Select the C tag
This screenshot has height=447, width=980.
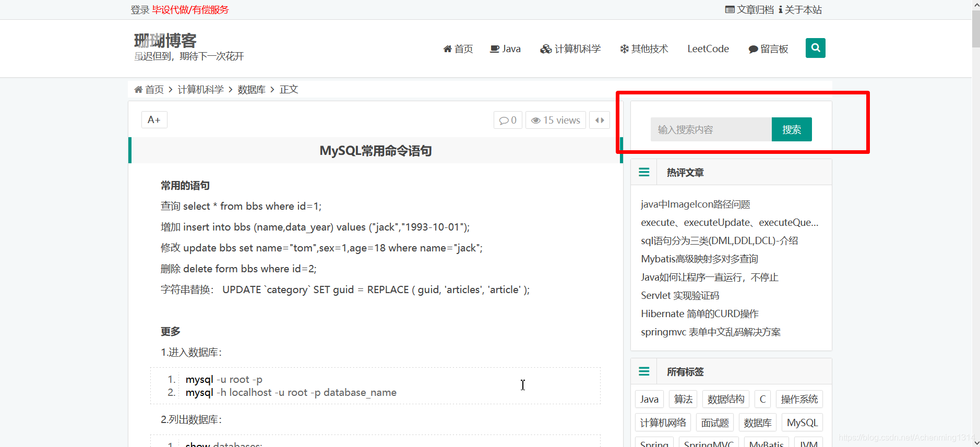click(762, 399)
